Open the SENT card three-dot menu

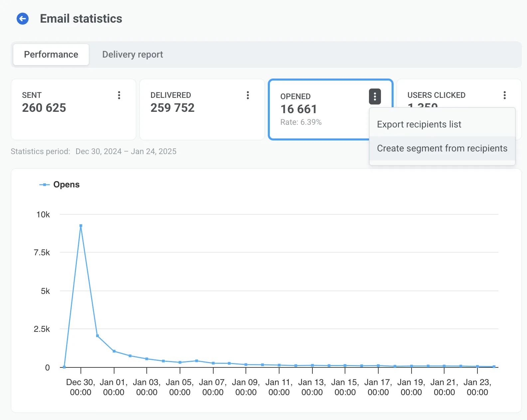(119, 95)
